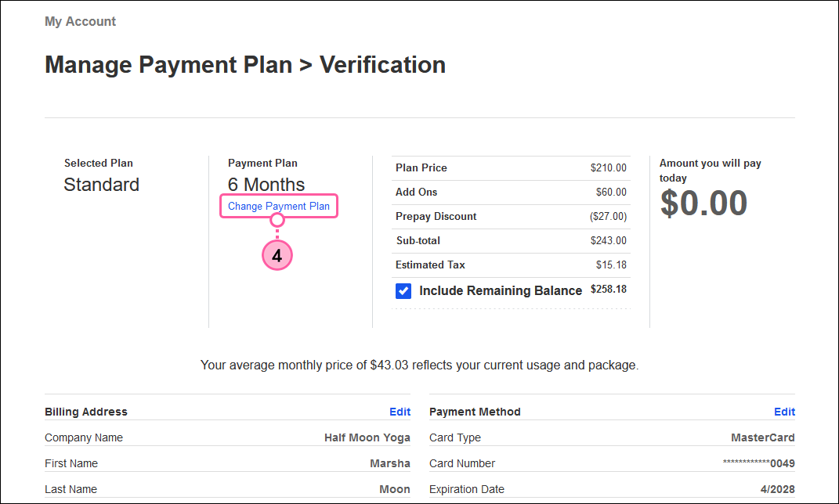Select the Estimated Tax value $15.18
Screen dimensions: 839x504
coord(611,265)
